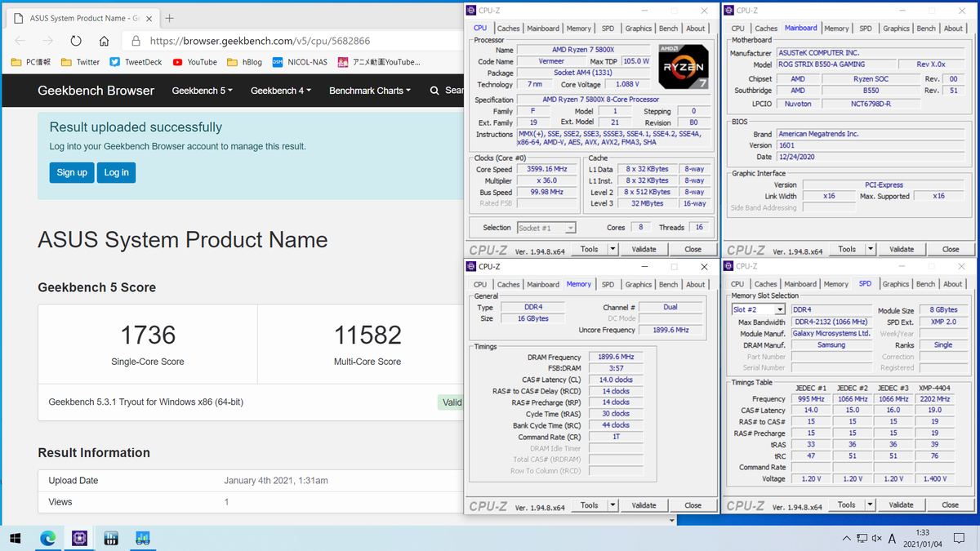
Task: Open the NICOL-NAS bookmark
Action: click(x=301, y=61)
